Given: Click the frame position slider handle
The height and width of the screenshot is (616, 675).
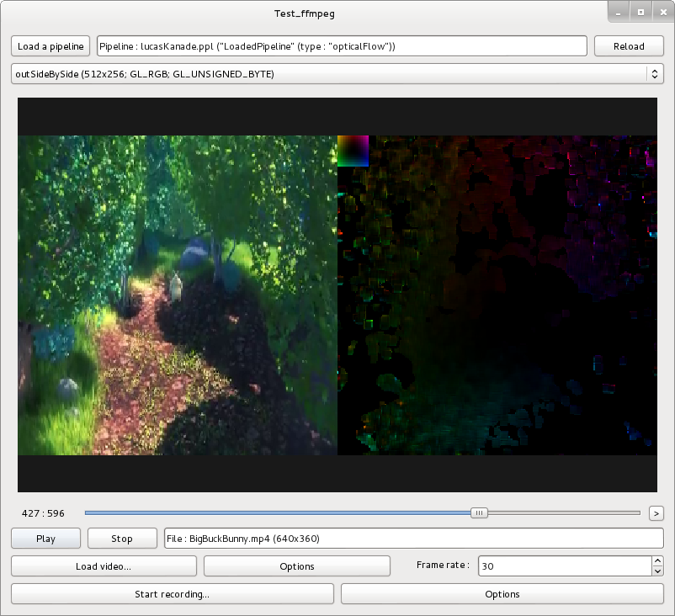Looking at the screenshot, I should 478,512.
